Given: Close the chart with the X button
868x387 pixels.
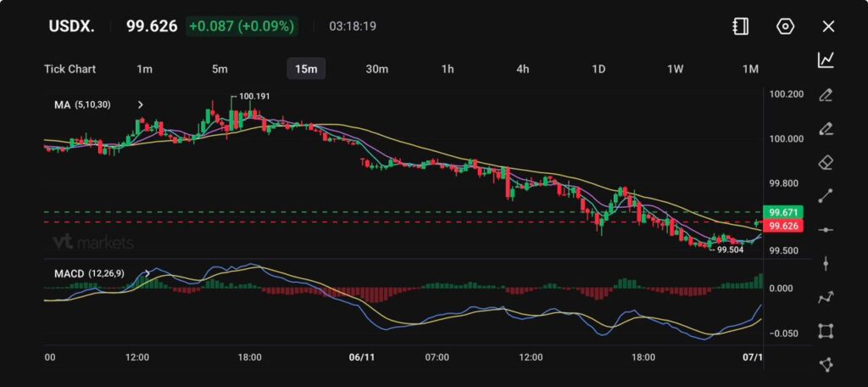Looking at the screenshot, I should click(x=828, y=26).
